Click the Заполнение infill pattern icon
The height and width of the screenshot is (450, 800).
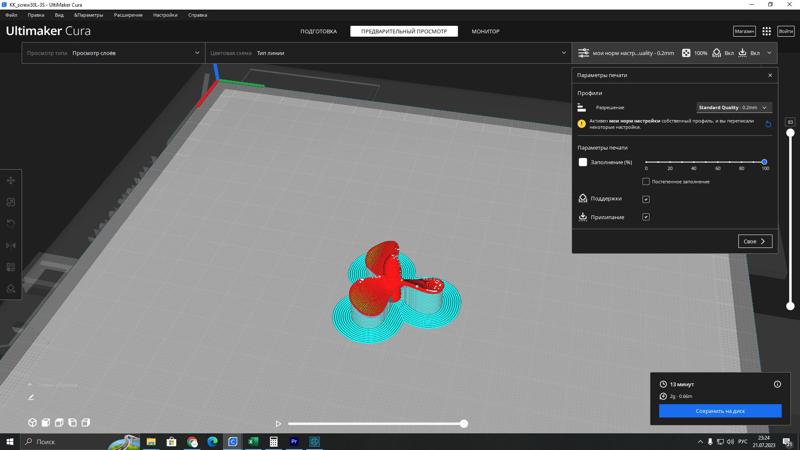click(583, 162)
